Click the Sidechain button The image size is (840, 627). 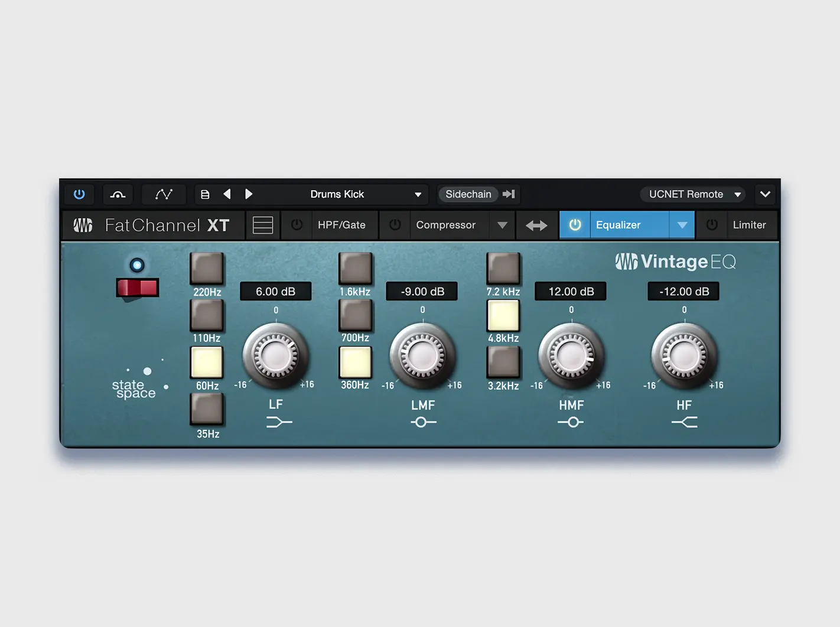[x=468, y=194]
